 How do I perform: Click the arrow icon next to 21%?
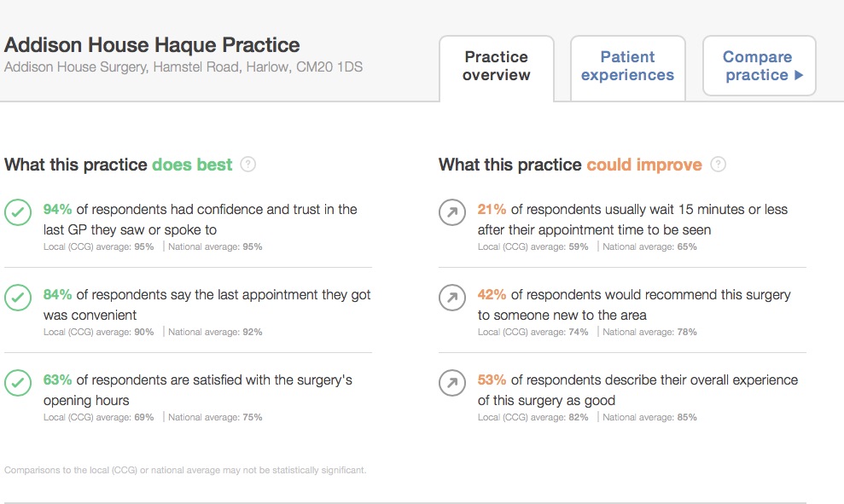pyautogui.click(x=452, y=213)
